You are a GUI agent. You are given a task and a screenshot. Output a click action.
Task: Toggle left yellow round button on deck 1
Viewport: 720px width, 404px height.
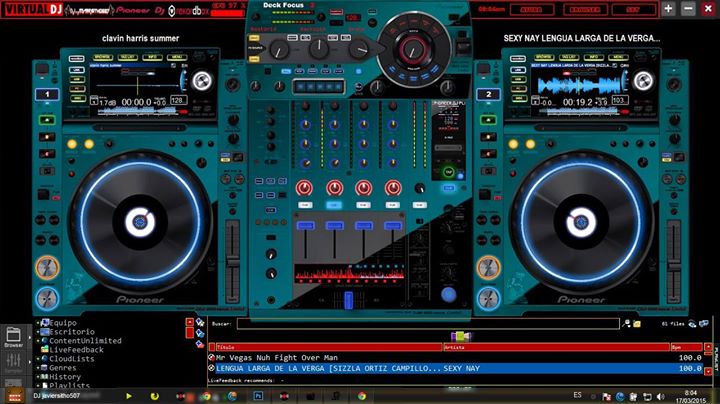72,145
